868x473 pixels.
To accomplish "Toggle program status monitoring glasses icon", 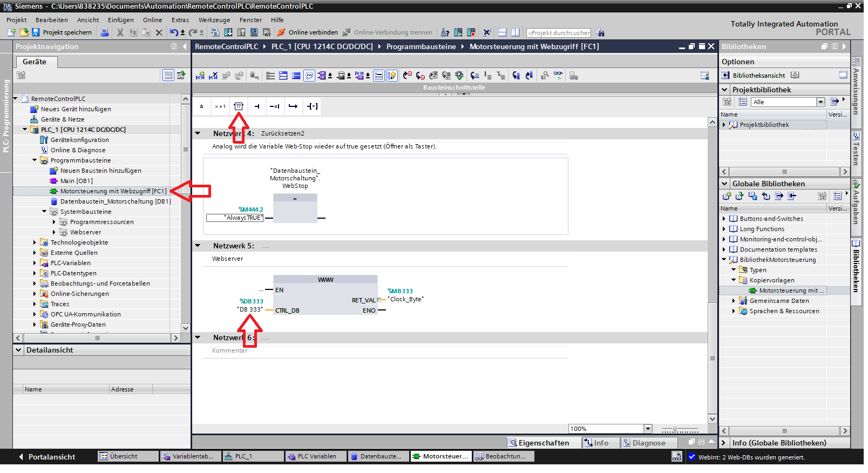I will point(558,76).
